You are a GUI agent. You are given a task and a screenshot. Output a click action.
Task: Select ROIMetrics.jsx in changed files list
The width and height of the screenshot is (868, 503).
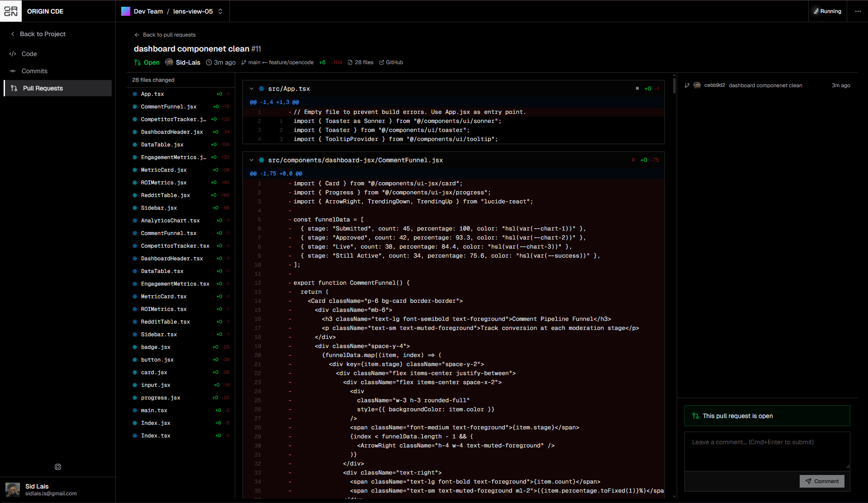coord(164,183)
